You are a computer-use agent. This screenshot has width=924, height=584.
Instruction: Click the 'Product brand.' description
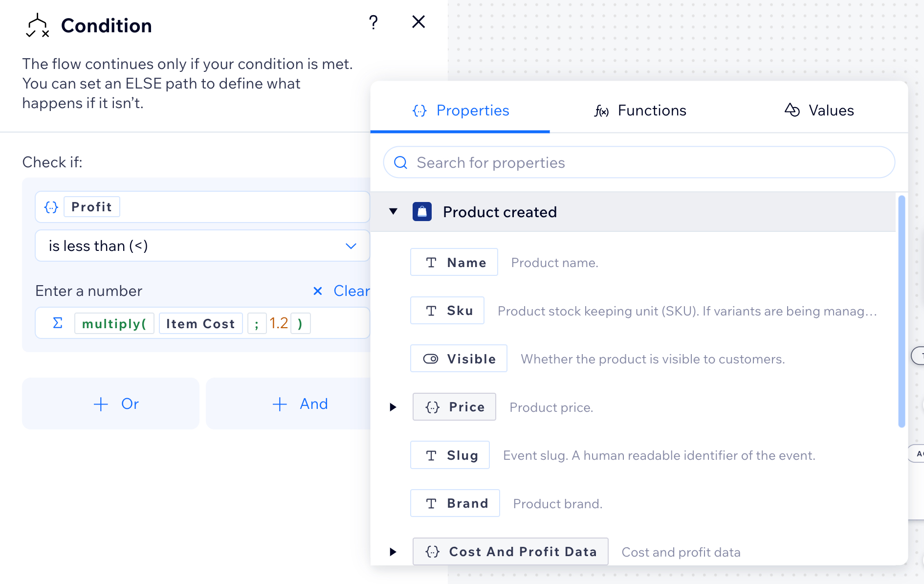point(557,504)
